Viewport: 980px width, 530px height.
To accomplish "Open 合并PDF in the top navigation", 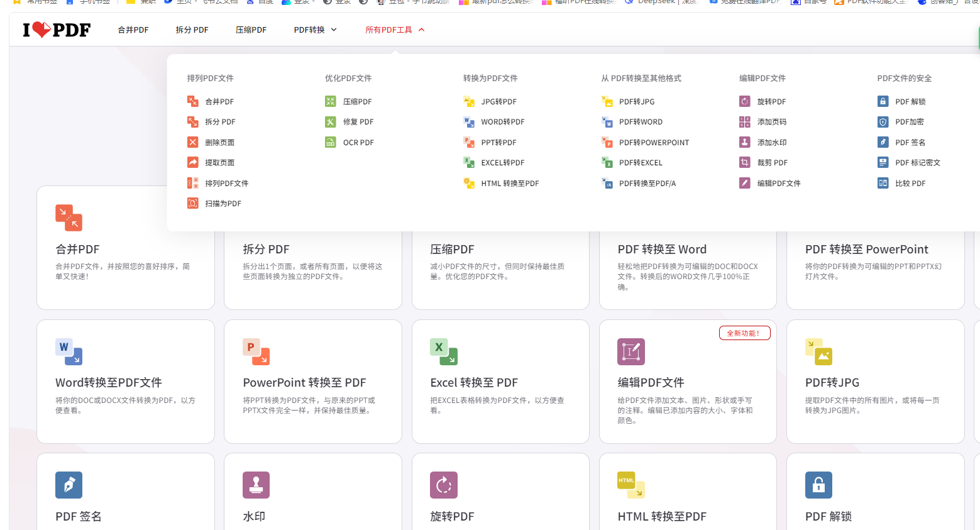I will 133,30.
